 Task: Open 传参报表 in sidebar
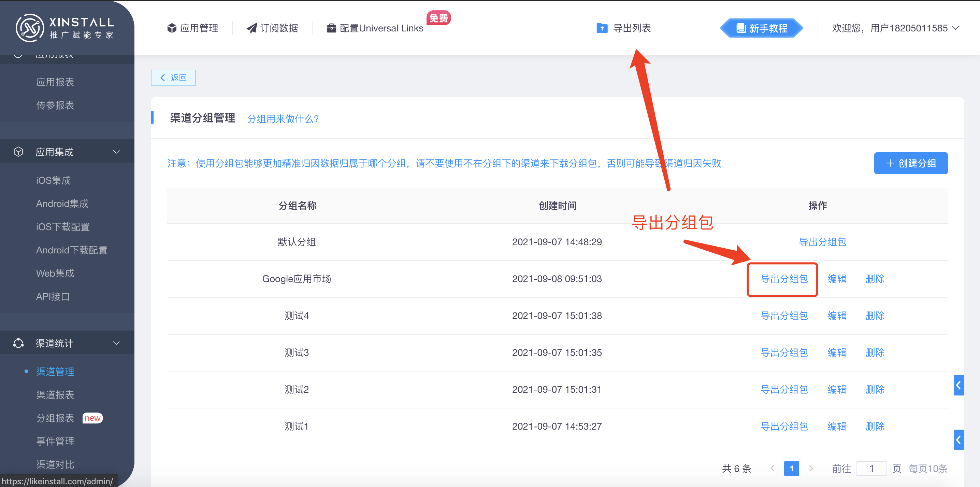(x=55, y=105)
